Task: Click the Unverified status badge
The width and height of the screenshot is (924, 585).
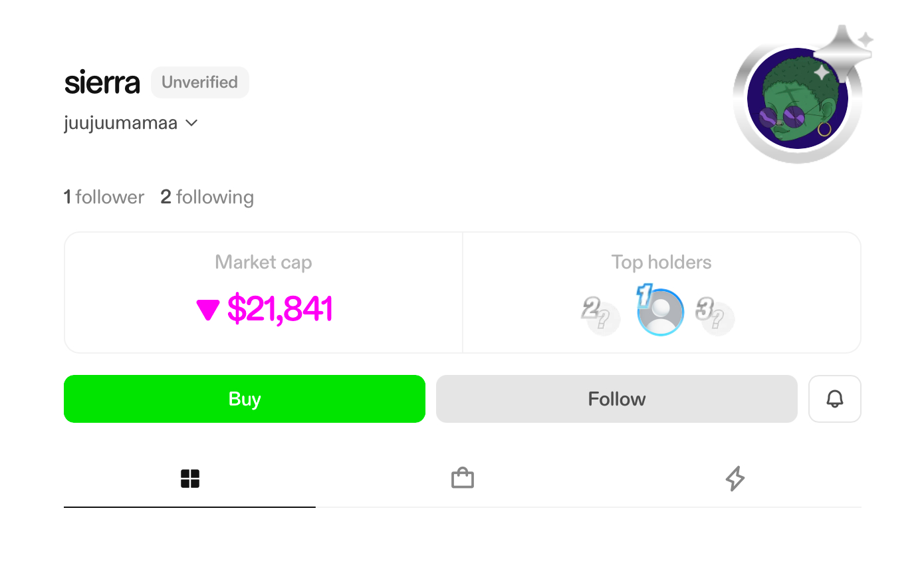Action: pyautogui.click(x=199, y=82)
